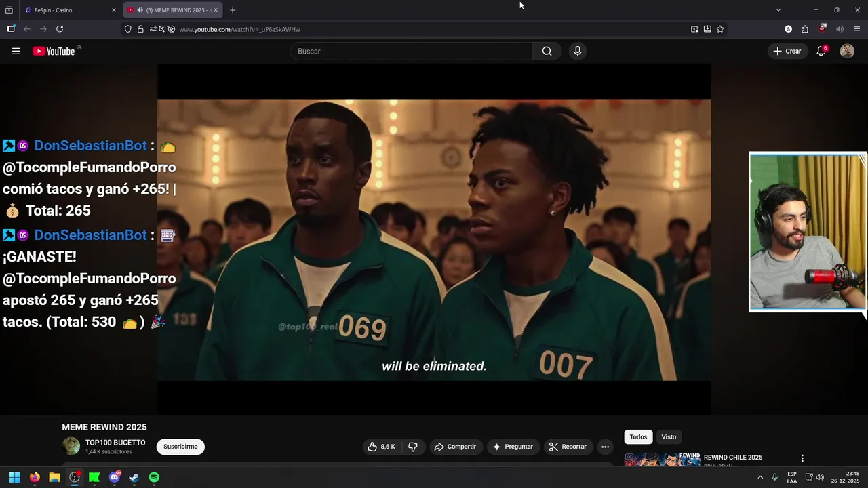Open the account avatar menu

(847, 51)
